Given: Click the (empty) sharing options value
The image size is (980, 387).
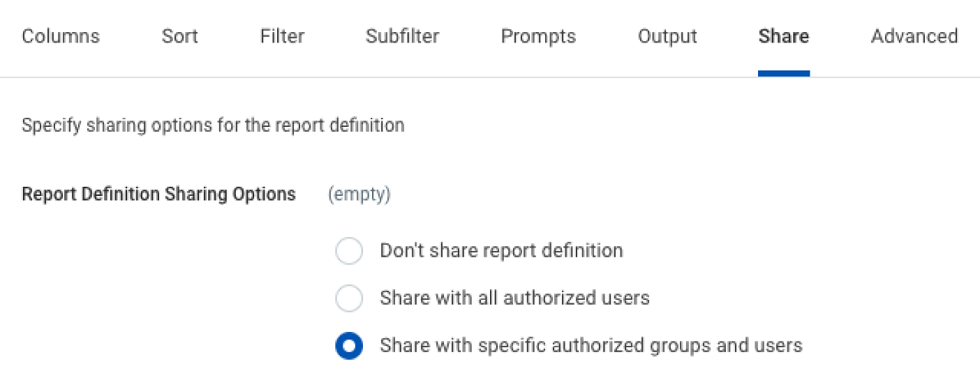Looking at the screenshot, I should (x=359, y=195).
